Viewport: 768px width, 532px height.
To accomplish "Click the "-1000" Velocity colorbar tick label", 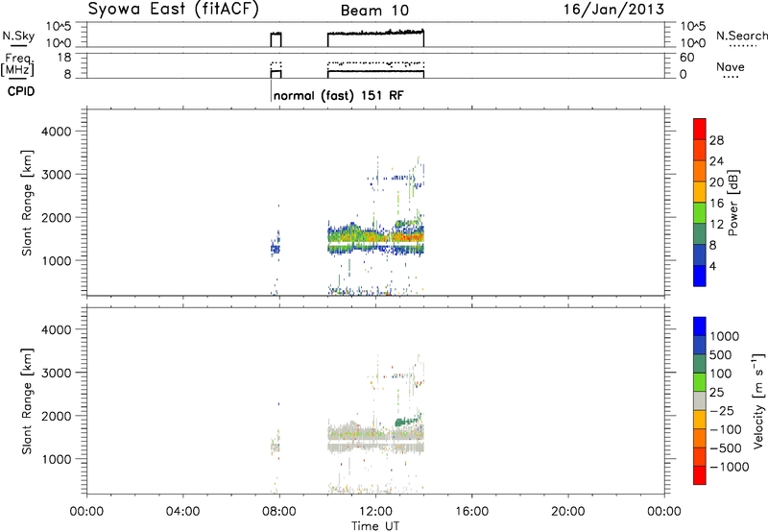I will 729,467.
